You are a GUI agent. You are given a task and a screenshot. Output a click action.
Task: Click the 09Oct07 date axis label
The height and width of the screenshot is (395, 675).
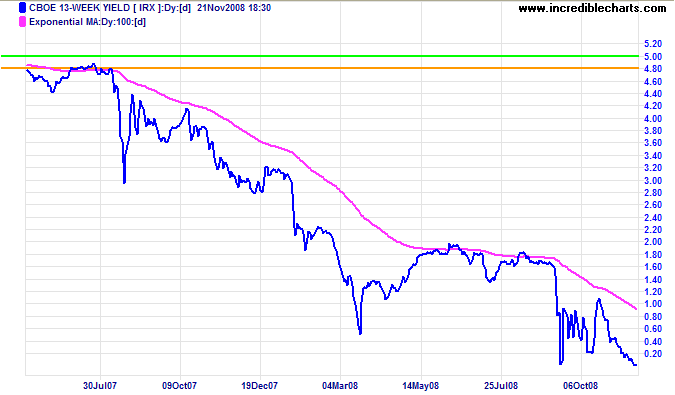(180, 386)
